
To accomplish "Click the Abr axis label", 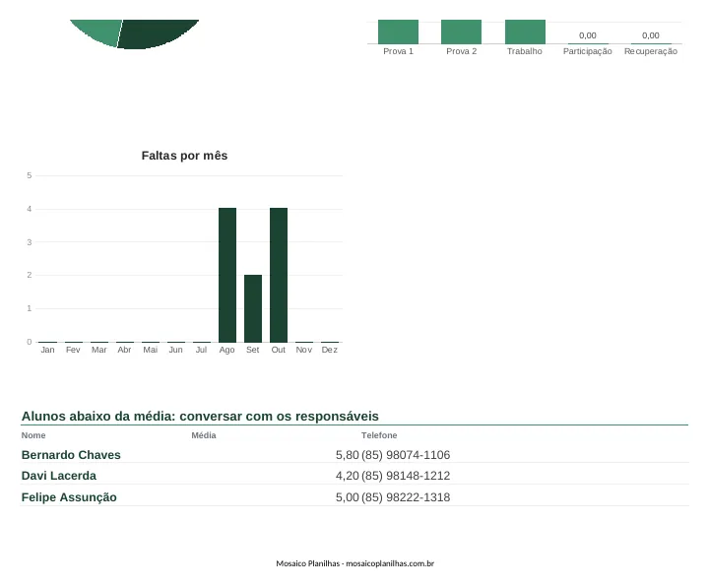I will (x=124, y=350).
